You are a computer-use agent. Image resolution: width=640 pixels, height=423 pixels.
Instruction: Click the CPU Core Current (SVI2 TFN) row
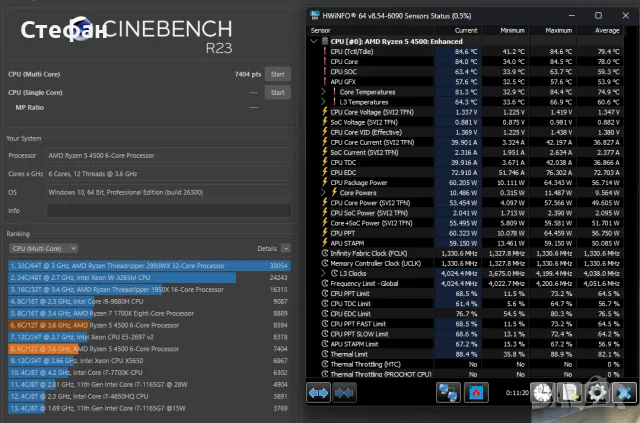tap(465, 142)
